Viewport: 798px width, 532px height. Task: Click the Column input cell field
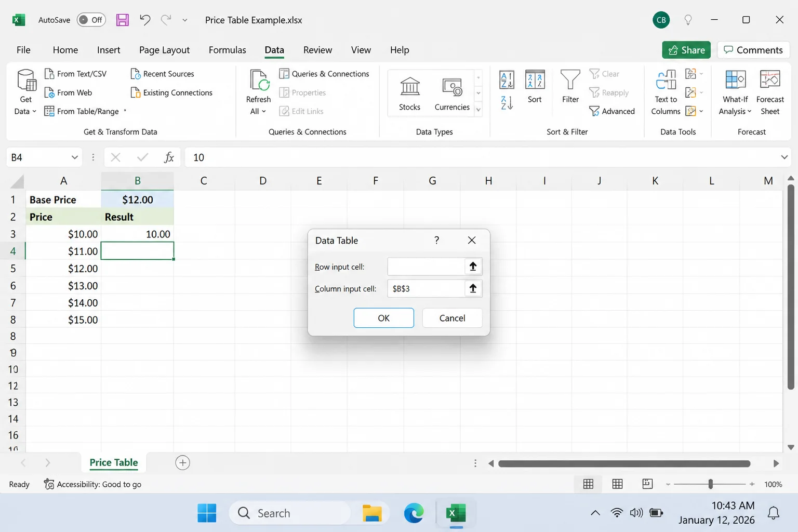point(426,288)
